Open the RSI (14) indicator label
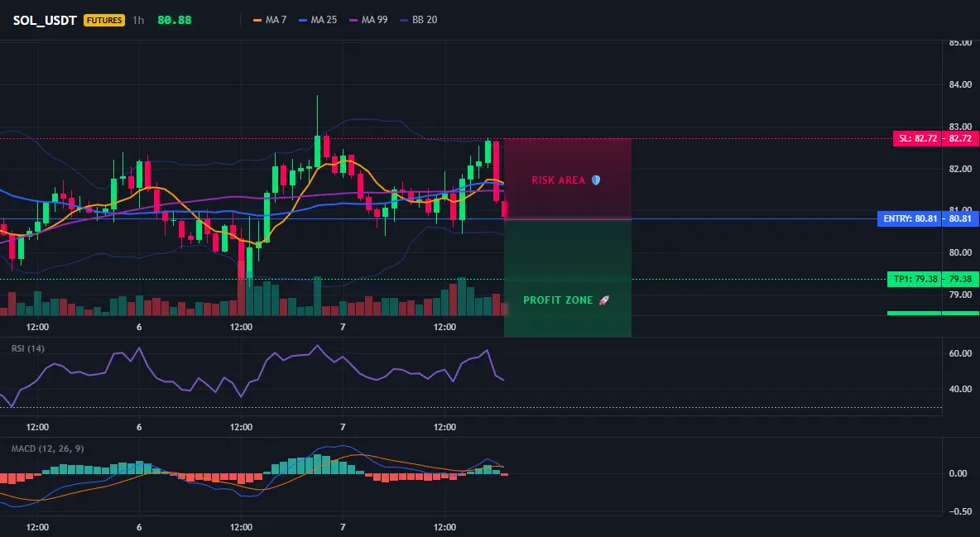 [x=28, y=348]
